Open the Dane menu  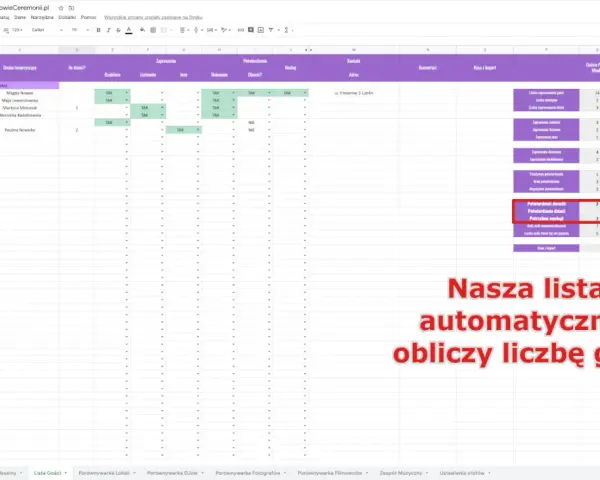(20, 17)
